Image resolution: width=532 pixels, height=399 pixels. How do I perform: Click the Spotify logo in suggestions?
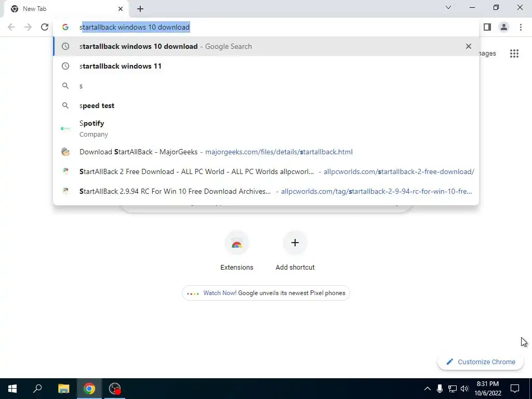[x=65, y=129]
